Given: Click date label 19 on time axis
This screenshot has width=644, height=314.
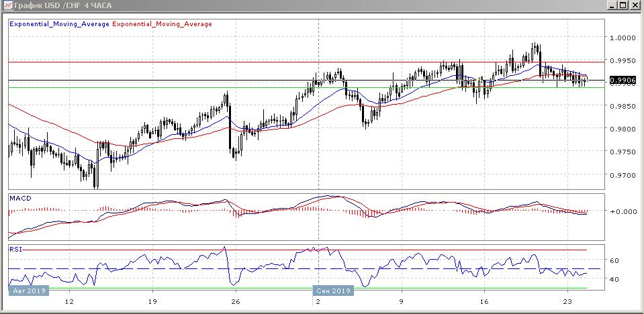Looking at the screenshot, I should (152, 302).
